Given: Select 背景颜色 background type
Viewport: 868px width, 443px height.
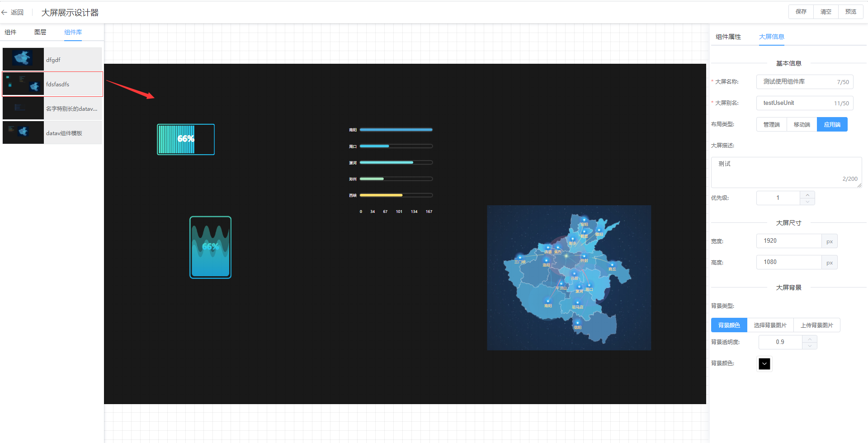Looking at the screenshot, I should [x=729, y=325].
